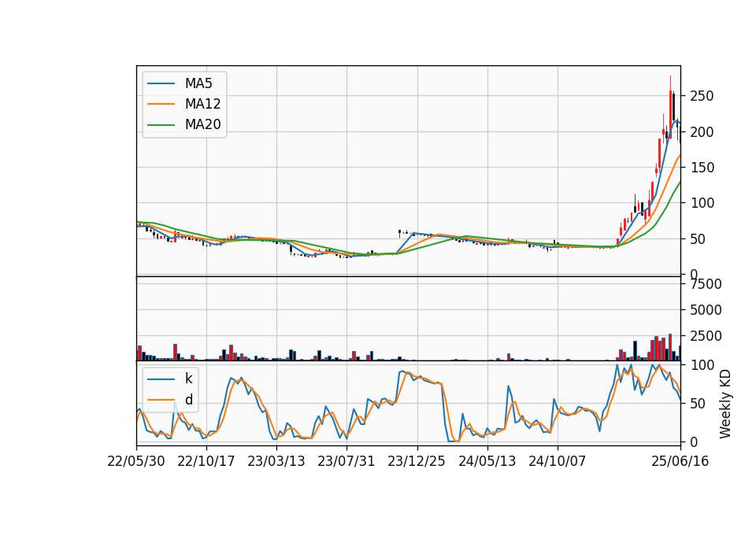Click the 7500 volume axis tick
Screen dimensions: 756x543
(706, 284)
